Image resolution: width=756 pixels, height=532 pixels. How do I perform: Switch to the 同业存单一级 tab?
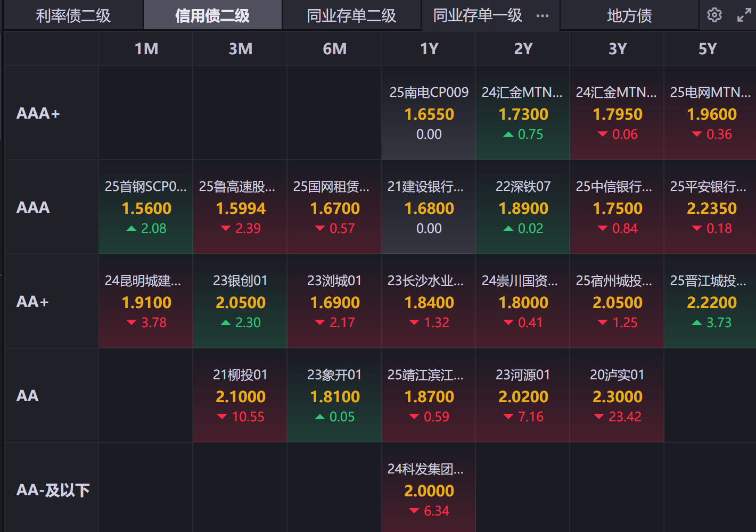coord(478,16)
